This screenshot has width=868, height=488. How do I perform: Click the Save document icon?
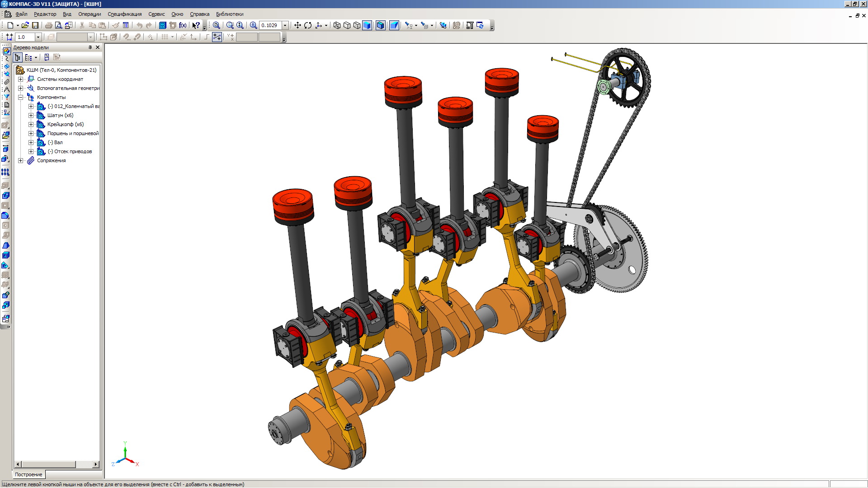[35, 25]
